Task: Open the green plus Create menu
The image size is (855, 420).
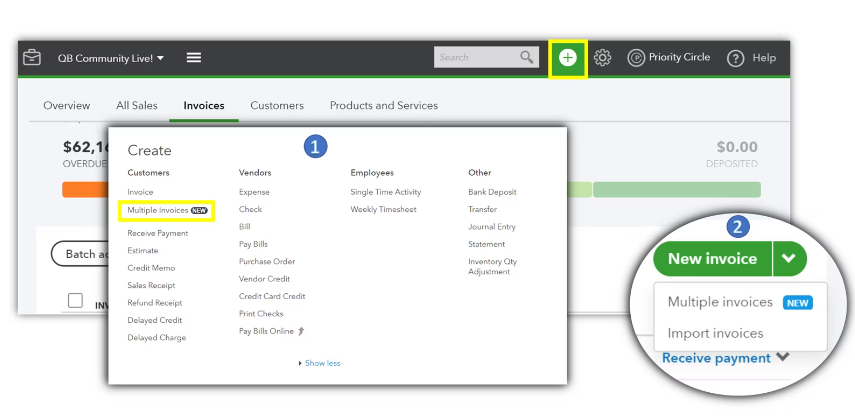Action: 568,57
